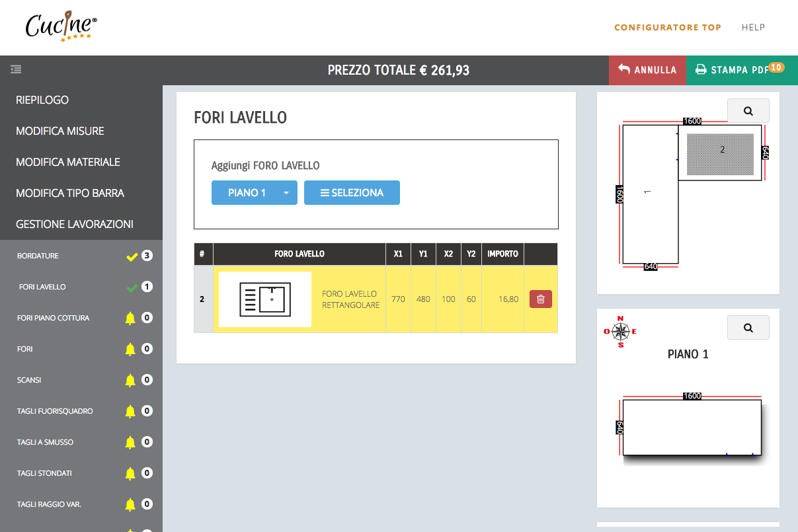Open the Piano 1 dropdown arrow
The height and width of the screenshot is (532, 798).
click(286, 193)
